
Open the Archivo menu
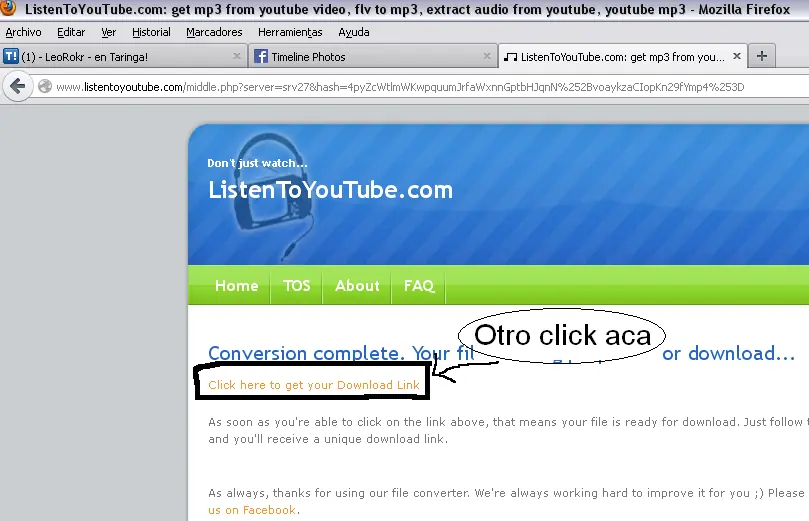tap(23, 32)
